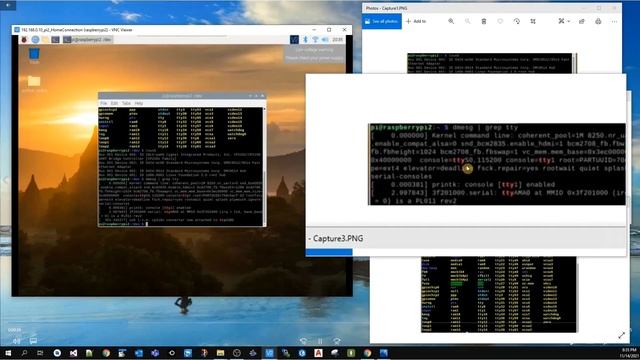
Task: Open the Raspberry Pi menu icon
Action: (x=24, y=40)
